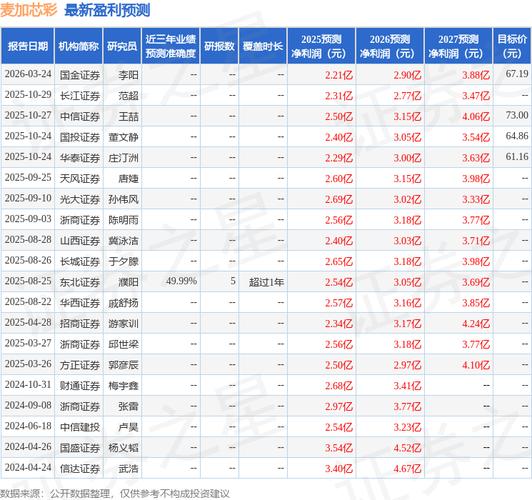
Task: Select the 中信证券 institution cell
Action: (x=80, y=116)
